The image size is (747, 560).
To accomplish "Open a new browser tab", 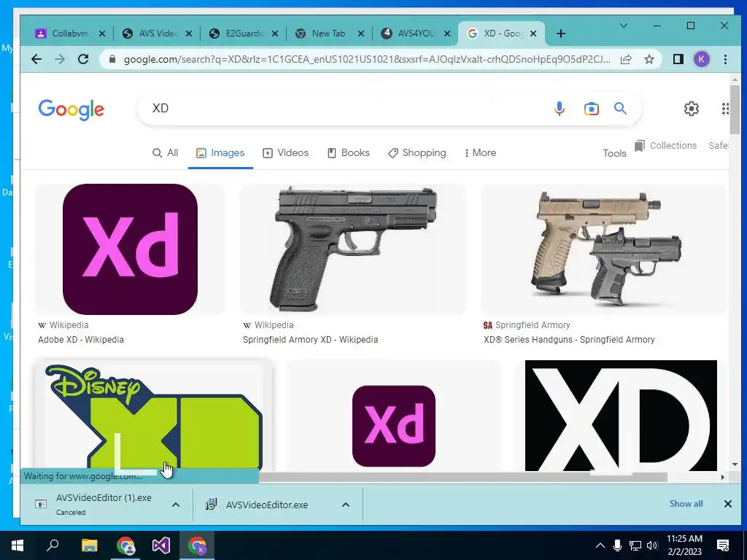I will pyautogui.click(x=561, y=34).
